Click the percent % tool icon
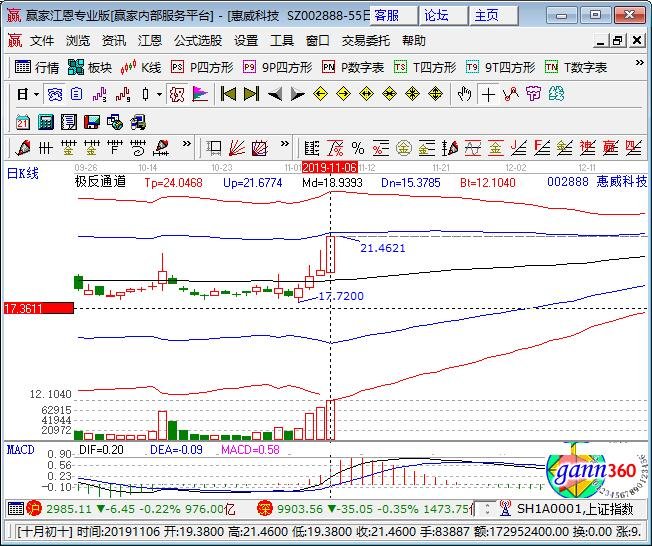The height and width of the screenshot is (546, 652). (x=358, y=148)
